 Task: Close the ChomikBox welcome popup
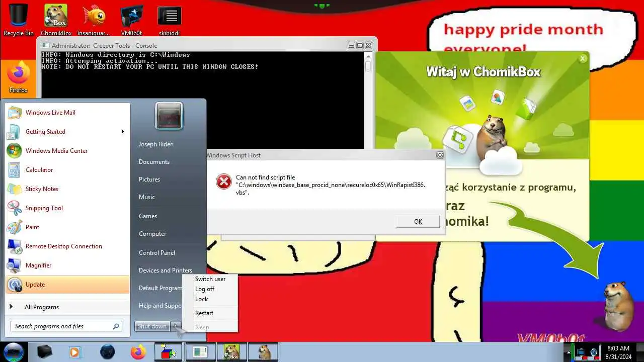pos(583,59)
